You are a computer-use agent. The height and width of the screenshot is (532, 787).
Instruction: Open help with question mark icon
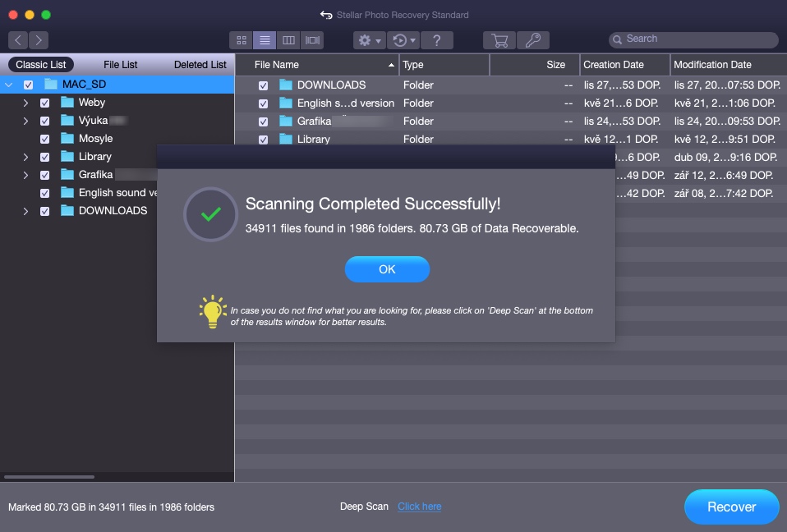click(437, 40)
